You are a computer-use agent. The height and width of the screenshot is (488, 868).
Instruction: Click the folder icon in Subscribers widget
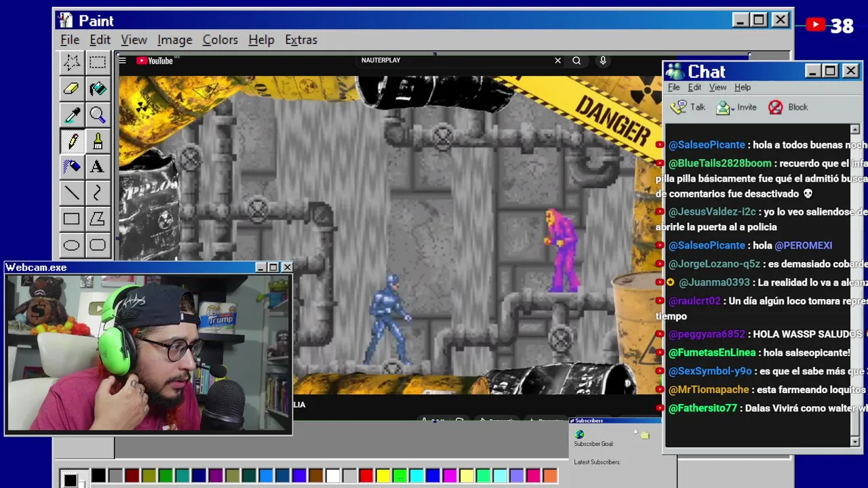[x=644, y=435]
